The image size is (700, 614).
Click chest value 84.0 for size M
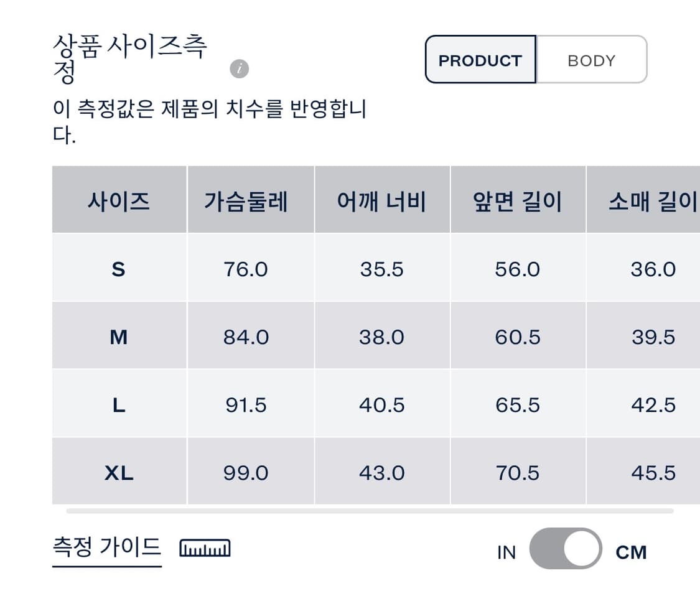(x=245, y=337)
